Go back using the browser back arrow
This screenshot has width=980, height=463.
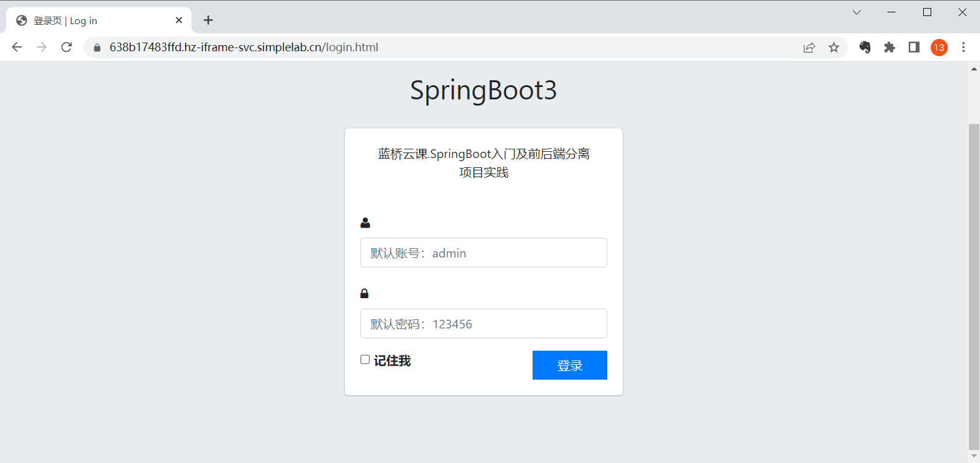tap(17, 47)
